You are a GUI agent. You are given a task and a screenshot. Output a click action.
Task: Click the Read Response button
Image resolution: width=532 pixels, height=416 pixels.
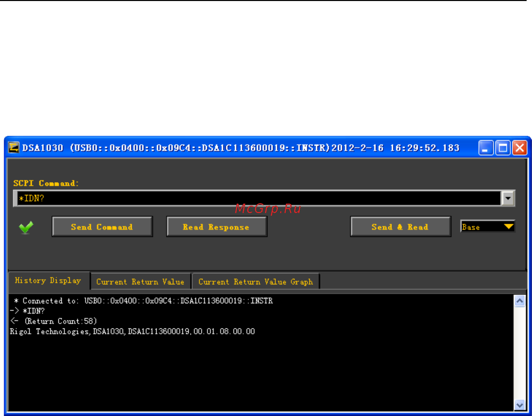(217, 227)
